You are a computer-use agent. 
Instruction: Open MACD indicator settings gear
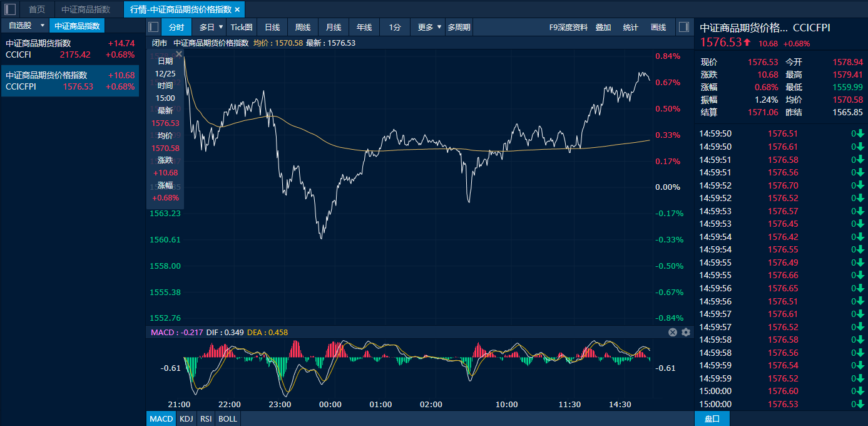(686, 332)
